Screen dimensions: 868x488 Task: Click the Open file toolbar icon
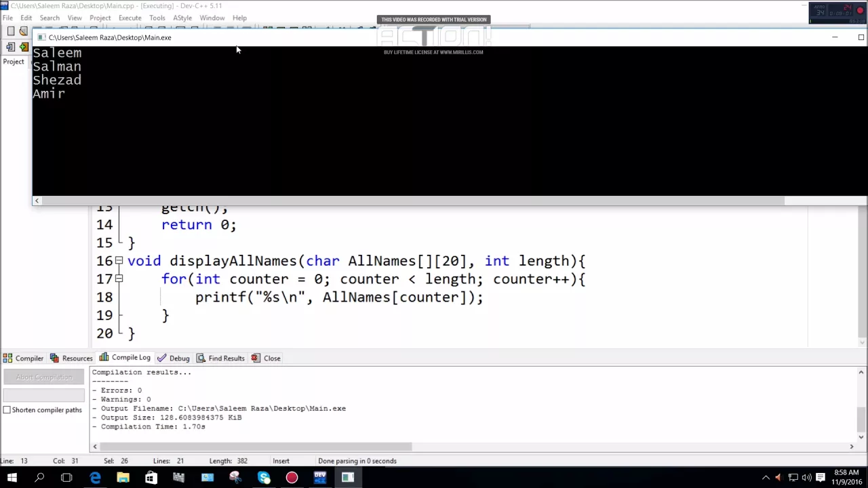pyautogui.click(x=23, y=31)
